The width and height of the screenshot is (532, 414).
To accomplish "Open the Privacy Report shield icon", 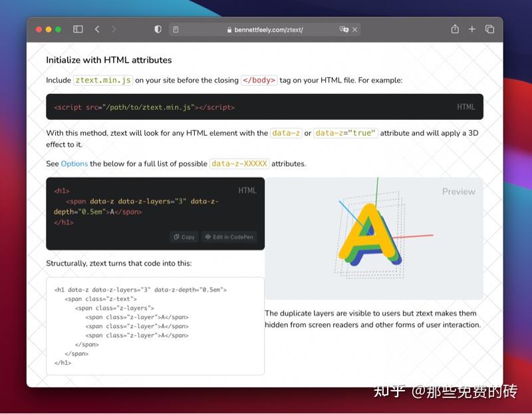I will coord(158,29).
